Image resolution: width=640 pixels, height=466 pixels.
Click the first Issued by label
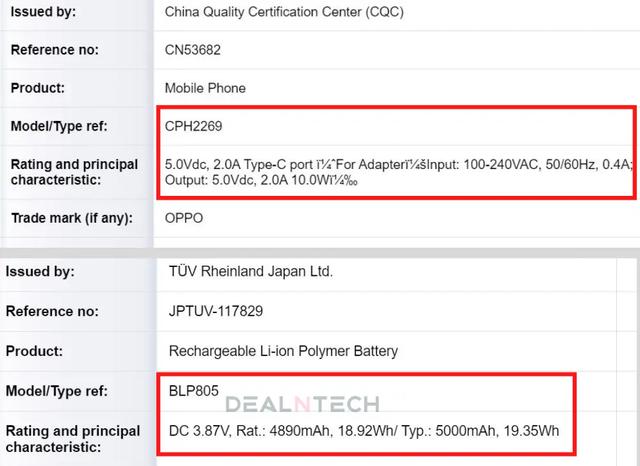coord(43,12)
